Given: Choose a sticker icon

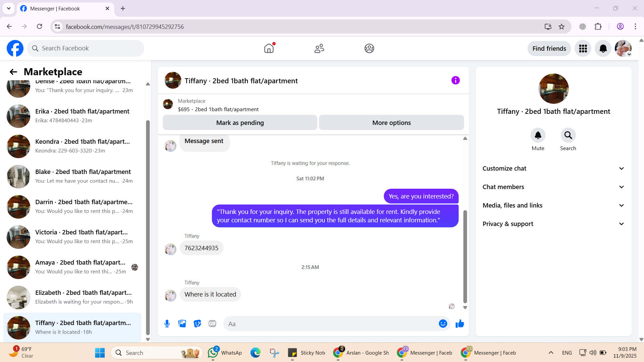Looking at the screenshot, I should pos(197,324).
